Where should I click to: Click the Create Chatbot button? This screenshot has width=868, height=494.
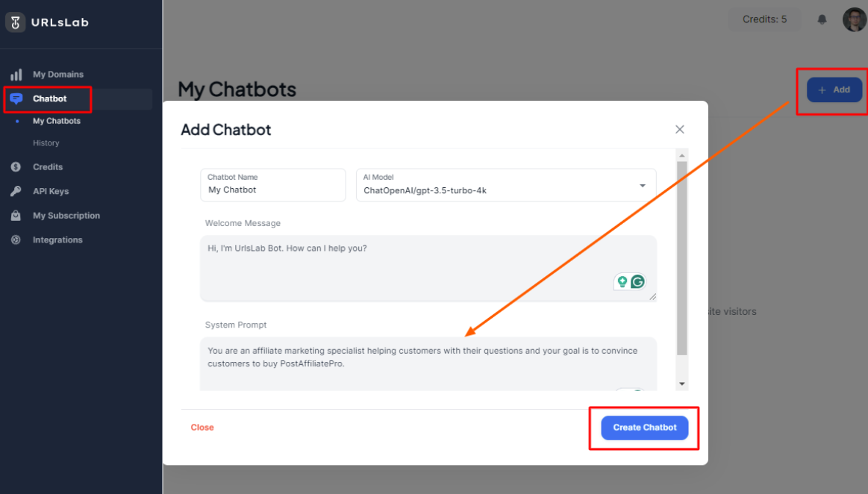(644, 427)
